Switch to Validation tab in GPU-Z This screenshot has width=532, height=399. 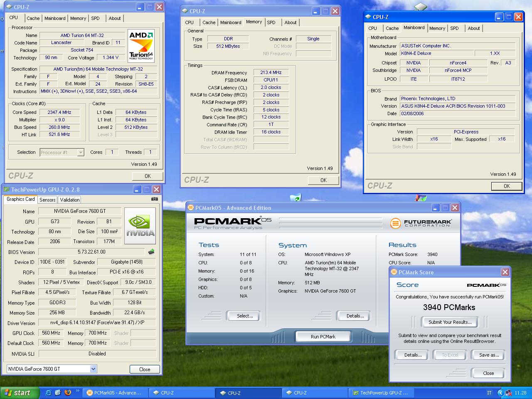[70, 199]
